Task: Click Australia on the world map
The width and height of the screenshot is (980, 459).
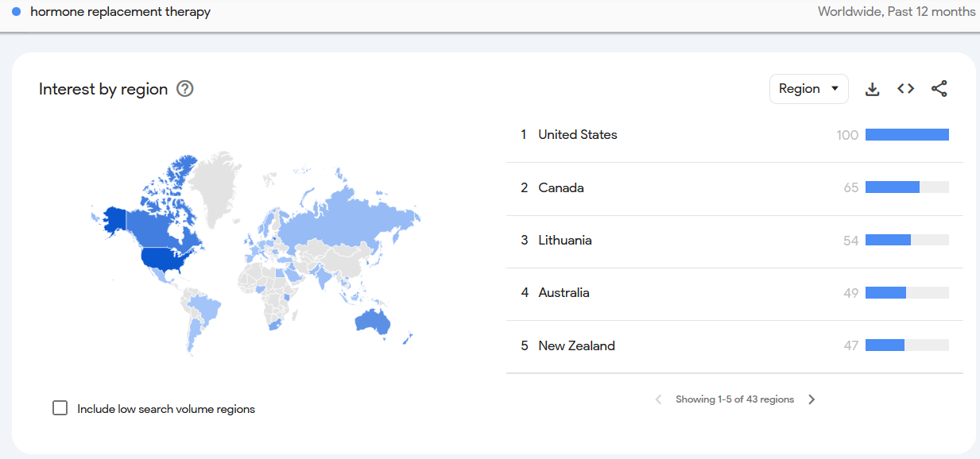Action: (x=371, y=323)
